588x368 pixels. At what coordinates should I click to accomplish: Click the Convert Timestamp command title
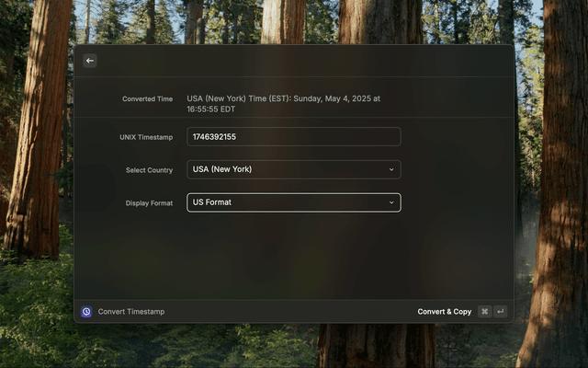pos(131,312)
